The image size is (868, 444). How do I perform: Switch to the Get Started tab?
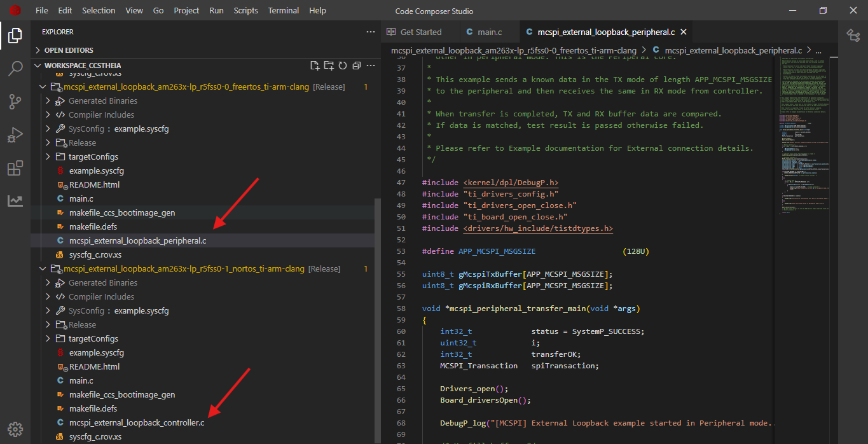point(420,32)
